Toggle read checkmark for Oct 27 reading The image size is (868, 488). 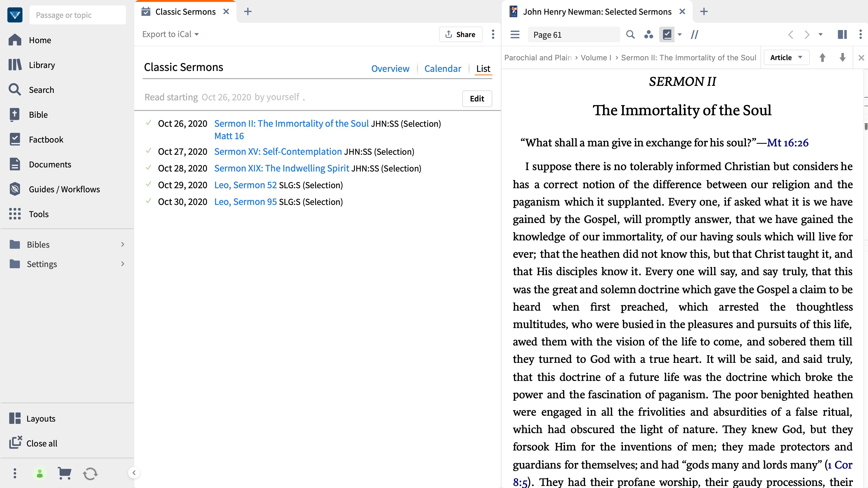[148, 150]
